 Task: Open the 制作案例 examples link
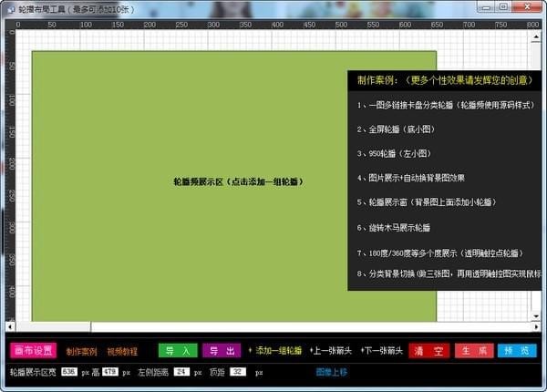coord(82,352)
